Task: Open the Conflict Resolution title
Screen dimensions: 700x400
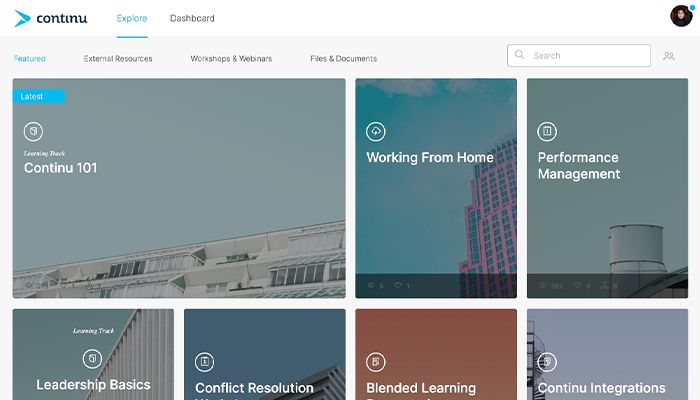Action: pos(254,388)
